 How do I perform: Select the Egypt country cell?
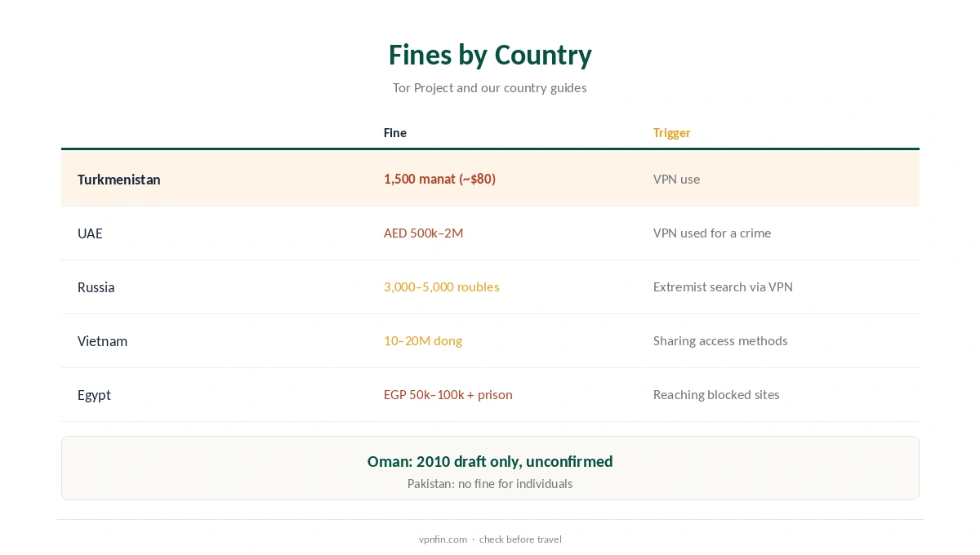(x=94, y=395)
